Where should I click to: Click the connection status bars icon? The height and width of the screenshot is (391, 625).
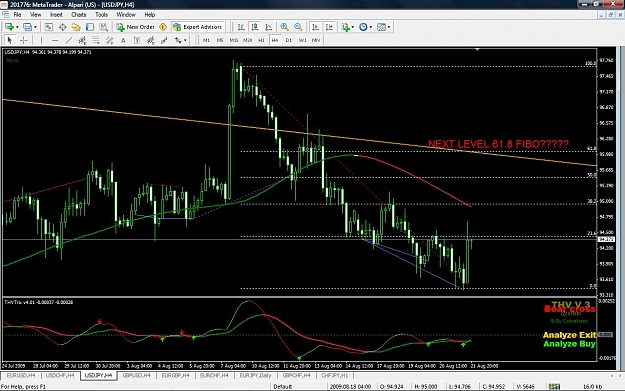click(x=554, y=387)
